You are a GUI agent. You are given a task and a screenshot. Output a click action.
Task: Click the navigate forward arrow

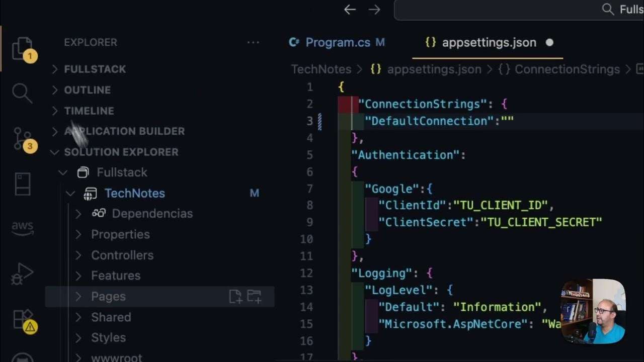pyautogui.click(x=374, y=10)
